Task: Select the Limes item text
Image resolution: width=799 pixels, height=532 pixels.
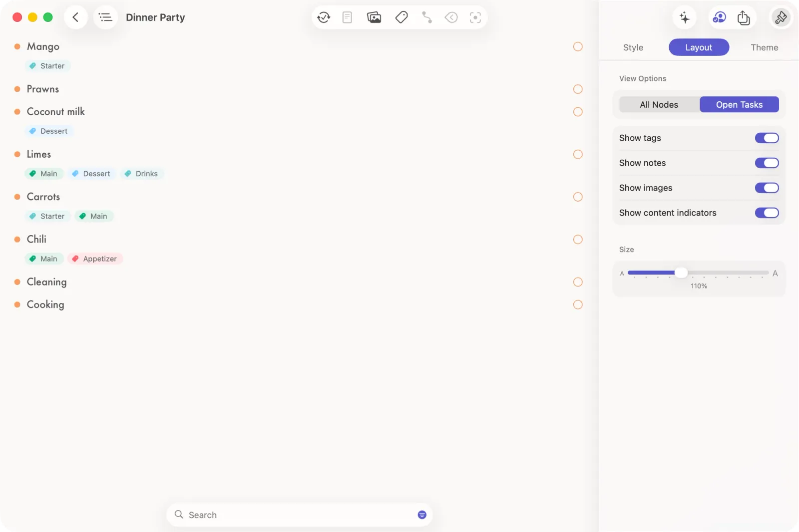Action: [39, 154]
